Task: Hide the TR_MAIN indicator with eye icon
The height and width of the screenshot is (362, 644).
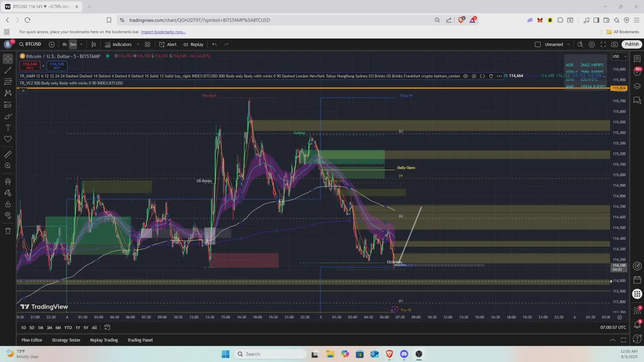Action: 465,76
